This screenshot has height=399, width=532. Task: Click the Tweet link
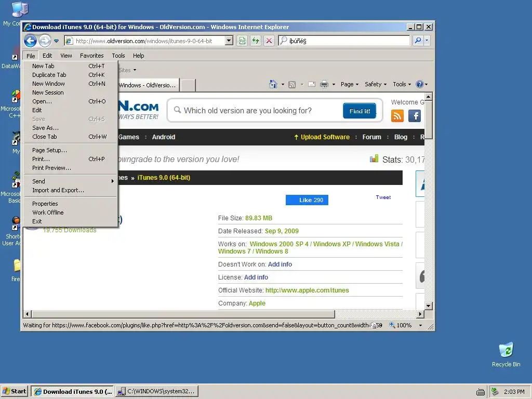(383, 197)
